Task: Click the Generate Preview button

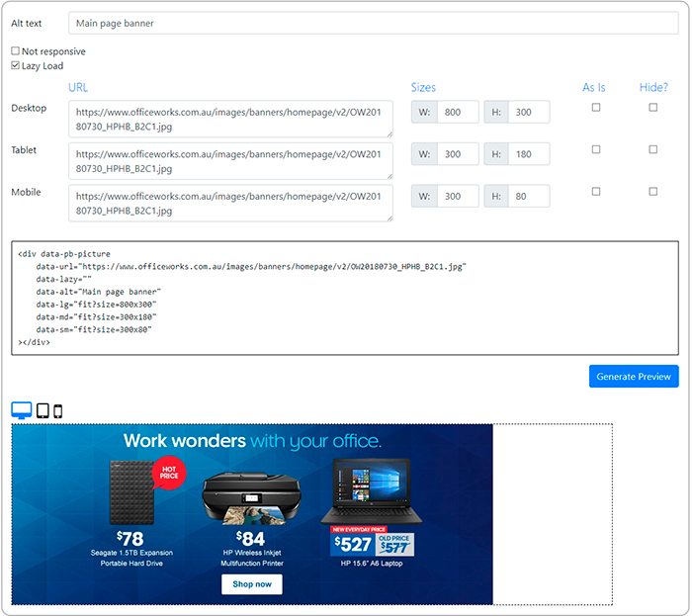Action: coord(634,377)
